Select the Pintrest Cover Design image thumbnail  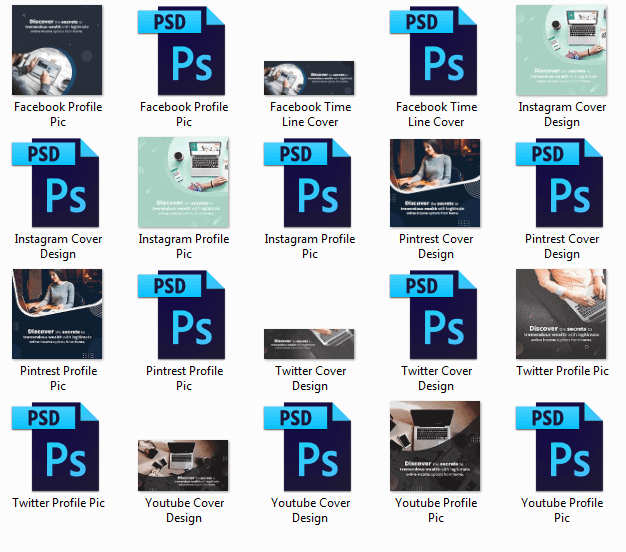[x=436, y=183]
